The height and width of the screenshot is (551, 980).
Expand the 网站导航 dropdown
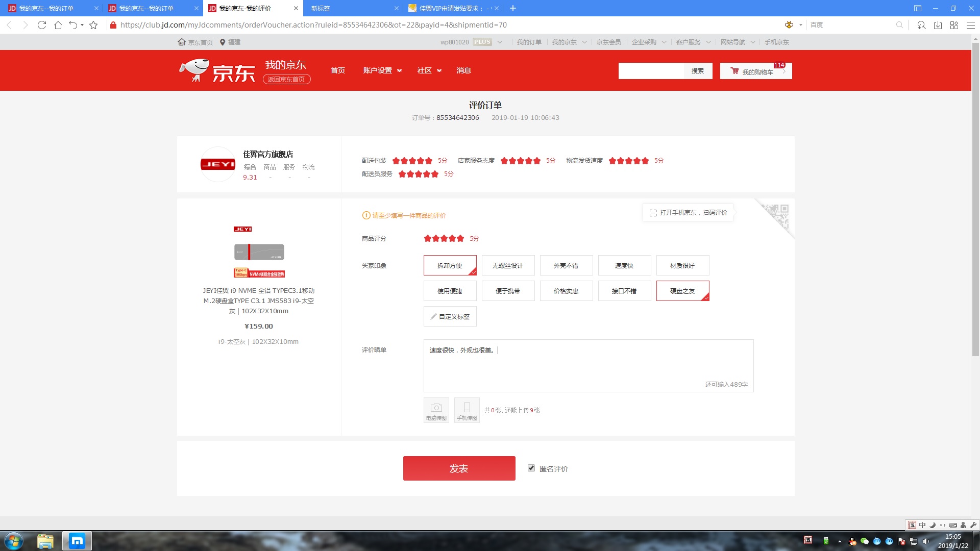click(x=753, y=42)
